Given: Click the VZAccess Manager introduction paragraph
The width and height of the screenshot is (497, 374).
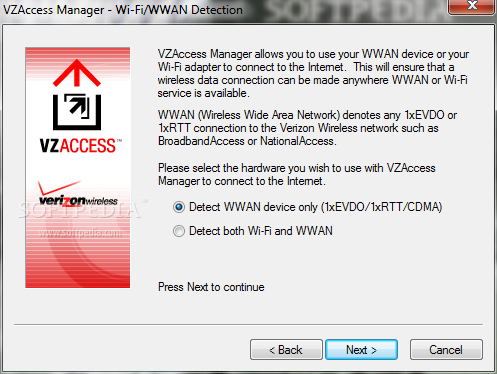Looking at the screenshot, I should 313,74.
